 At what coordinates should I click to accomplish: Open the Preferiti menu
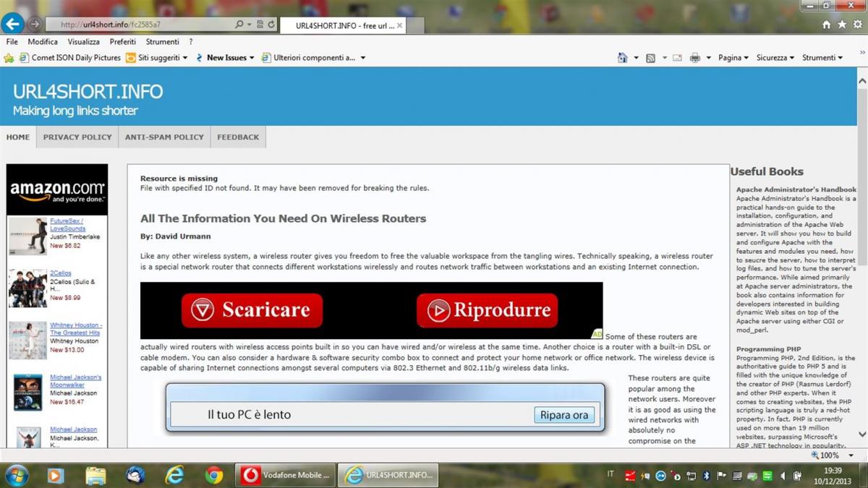(x=123, y=42)
